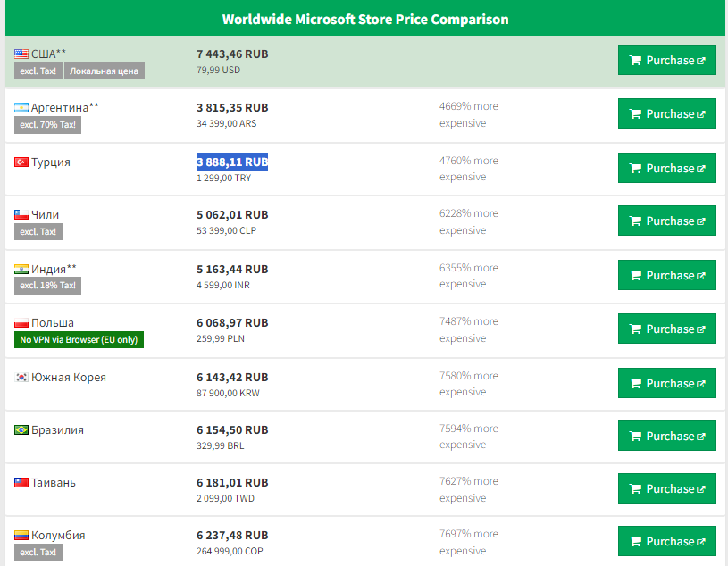Click the 'excl. 70% Tax!' badge
Viewport: 728px width, 566px height.
click(48, 125)
